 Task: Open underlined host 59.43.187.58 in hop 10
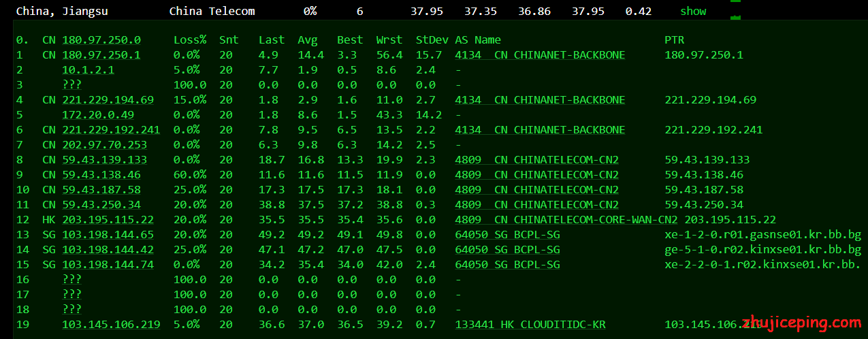pos(101,190)
